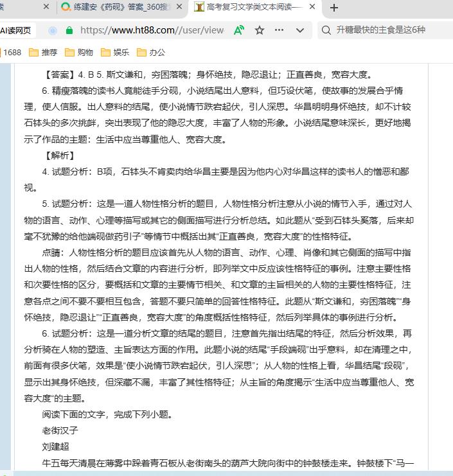Click the line starting 6. 精瘦落魄的读书人
This screenshot has width=453, height=476.
coord(222,91)
